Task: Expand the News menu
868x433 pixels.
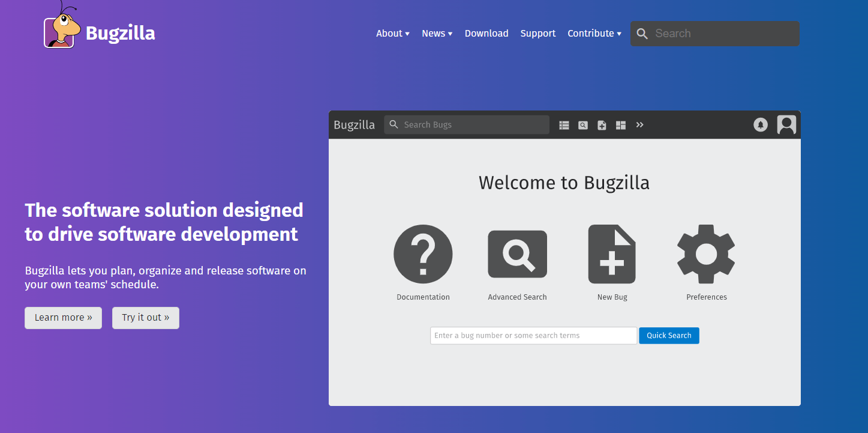Action: [x=437, y=34]
